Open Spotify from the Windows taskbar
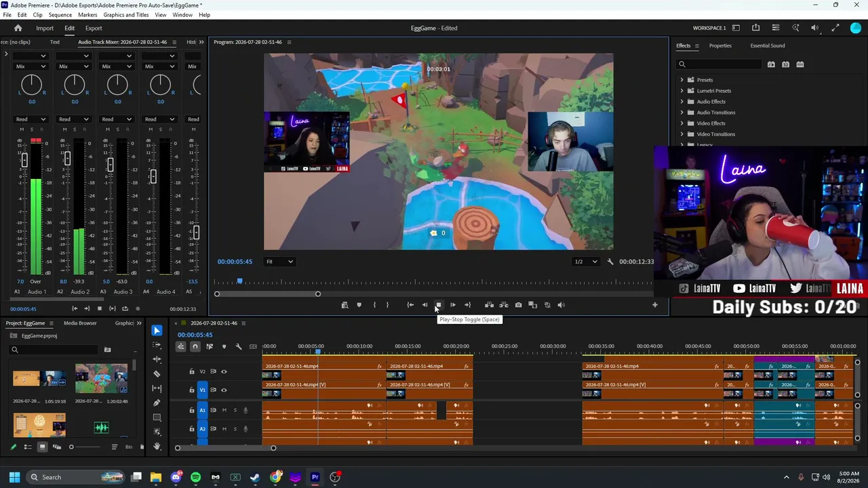868x488 pixels. point(195,477)
